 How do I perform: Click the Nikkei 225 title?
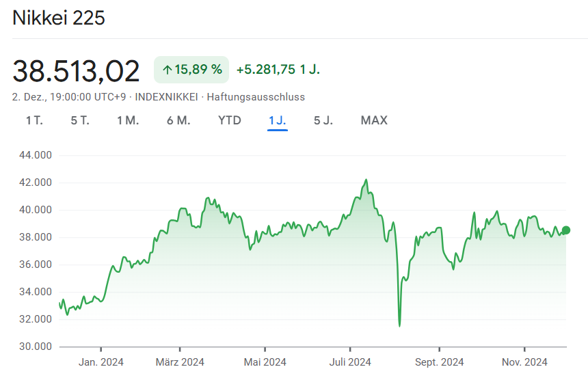point(59,18)
